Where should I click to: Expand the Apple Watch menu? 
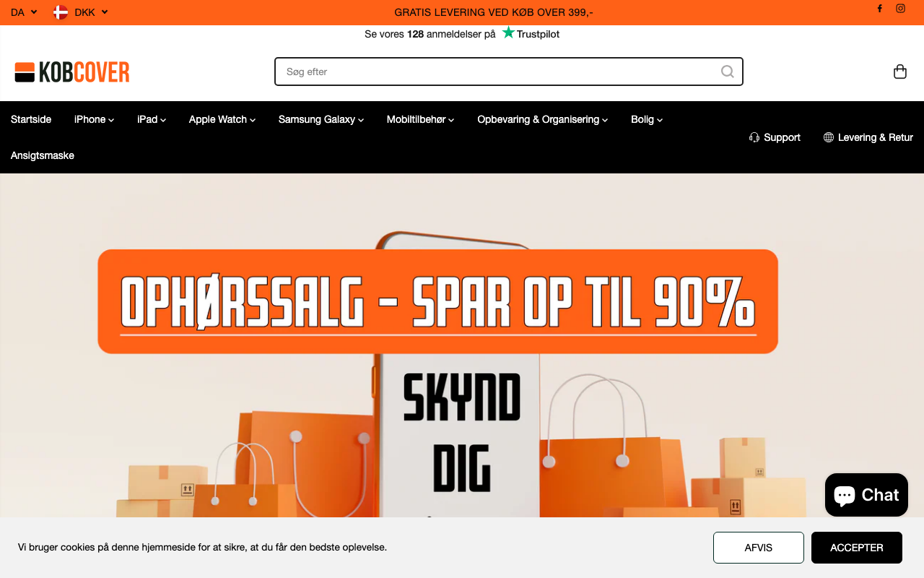(x=222, y=119)
